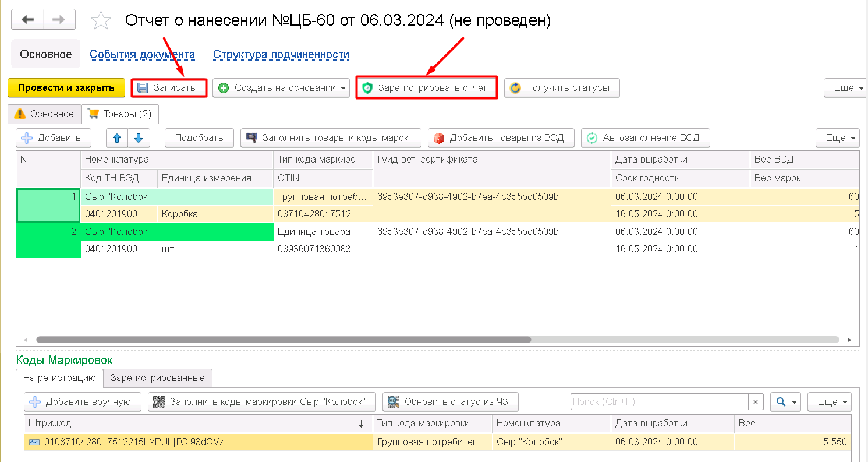Image resolution: width=868 pixels, height=462 pixels.
Task: Switch to Основное tab with warning icon
Action: point(44,114)
